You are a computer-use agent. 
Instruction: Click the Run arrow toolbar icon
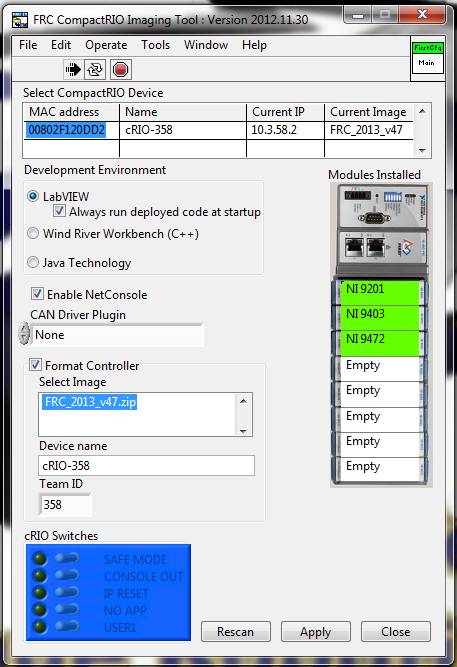tap(73, 69)
